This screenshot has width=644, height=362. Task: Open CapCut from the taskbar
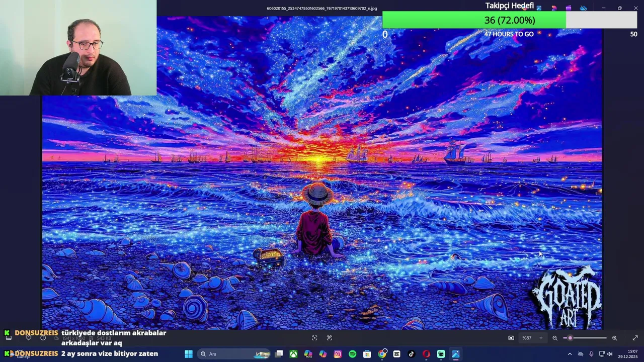(397, 354)
